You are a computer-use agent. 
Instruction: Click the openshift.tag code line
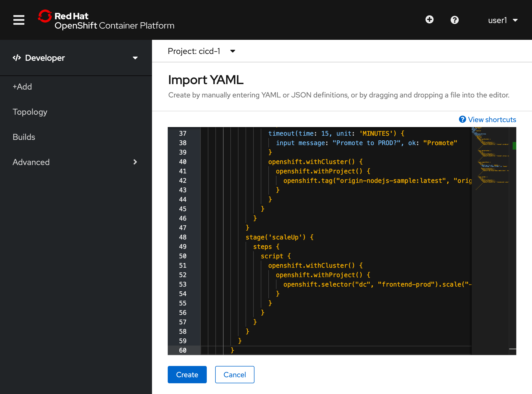377,180
